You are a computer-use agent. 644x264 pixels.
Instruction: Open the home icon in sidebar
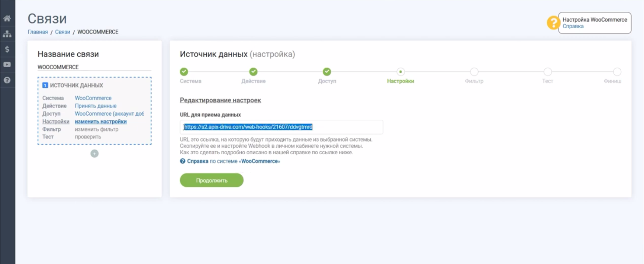coord(7,18)
